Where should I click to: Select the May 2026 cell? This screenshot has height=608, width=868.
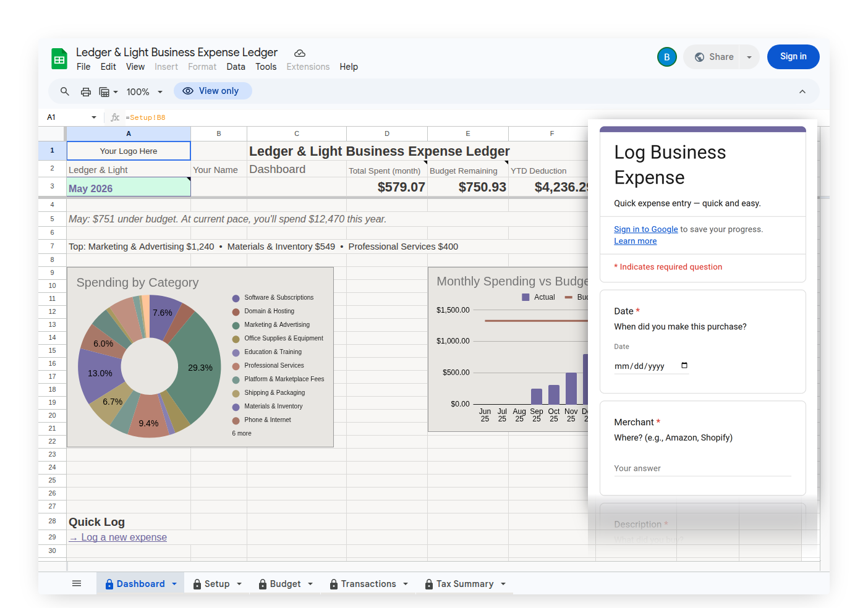pyautogui.click(x=129, y=188)
